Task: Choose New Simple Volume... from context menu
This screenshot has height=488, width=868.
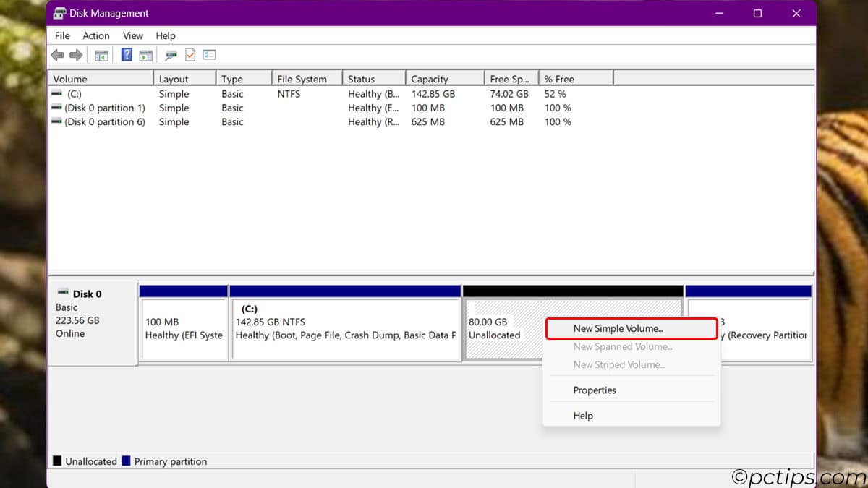Action: coord(631,328)
